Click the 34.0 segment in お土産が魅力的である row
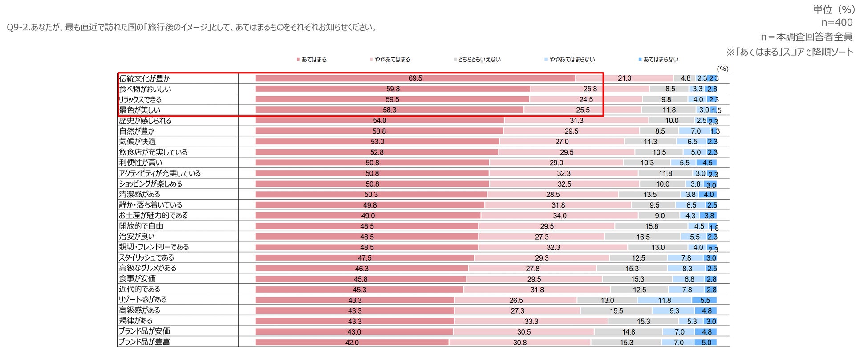Screen dimensions: 868x347 560,216
